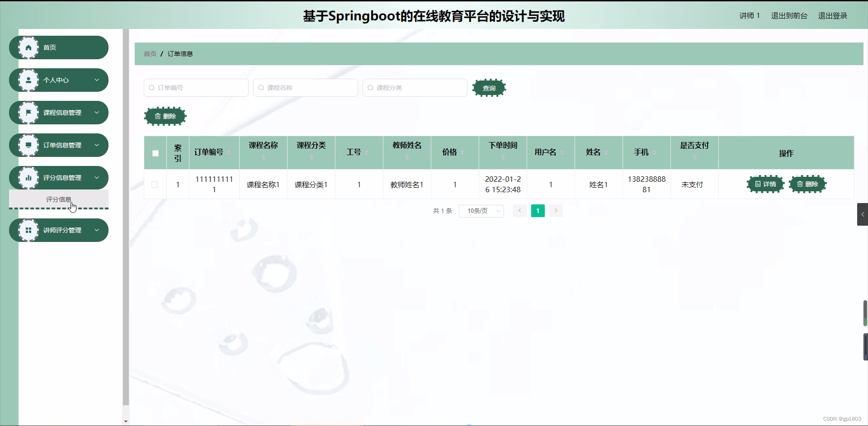Click the magnifier icon in 订单编号 search box

pyautogui.click(x=151, y=88)
